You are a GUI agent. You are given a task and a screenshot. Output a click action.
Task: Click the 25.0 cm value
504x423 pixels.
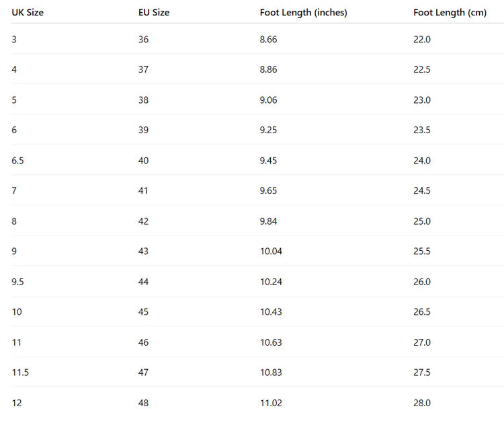click(x=422, y=221)
